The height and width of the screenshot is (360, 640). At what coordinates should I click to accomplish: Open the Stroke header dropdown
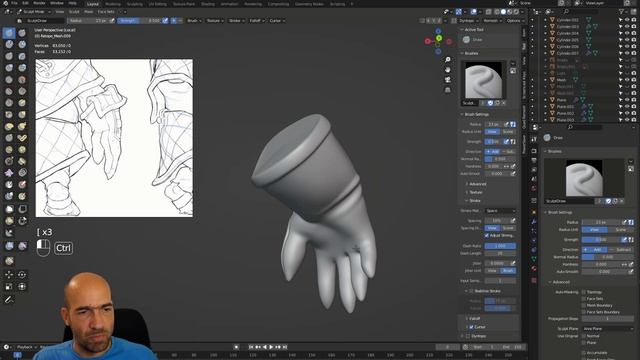pos(236,20)
